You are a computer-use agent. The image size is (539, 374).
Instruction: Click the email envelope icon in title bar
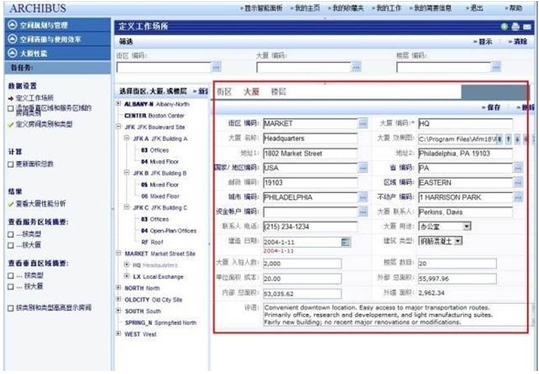527,26
